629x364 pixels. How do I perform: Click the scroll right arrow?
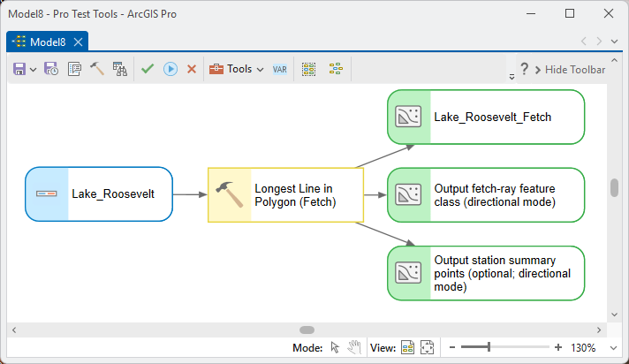(599, 330)
